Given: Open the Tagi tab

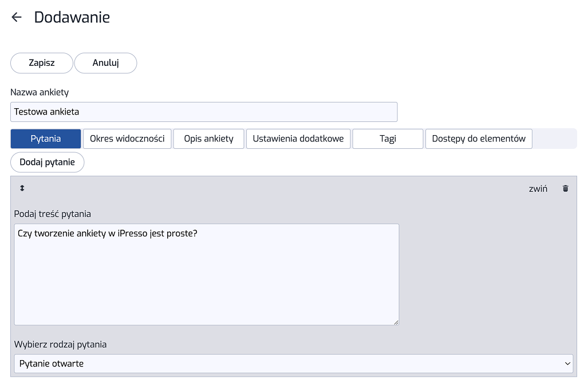Looking at the screenshot, I should point(388,139).
